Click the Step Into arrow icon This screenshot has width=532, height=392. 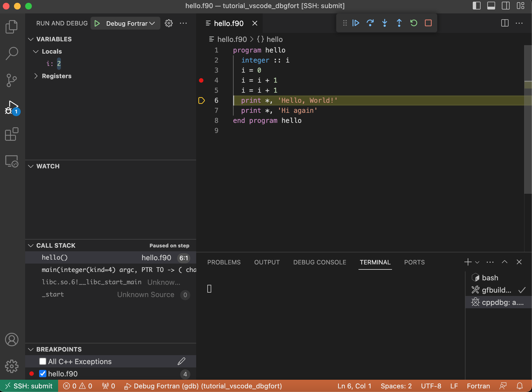385,23
